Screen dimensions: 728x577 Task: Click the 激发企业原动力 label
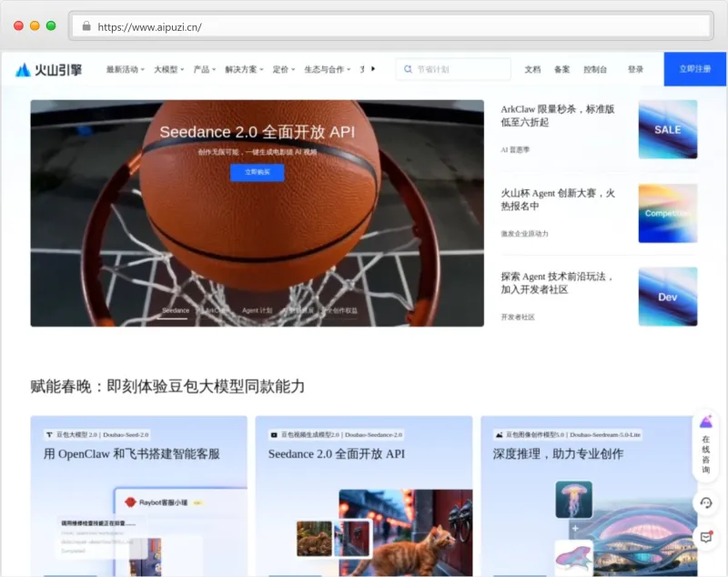(x=524, y=234)
